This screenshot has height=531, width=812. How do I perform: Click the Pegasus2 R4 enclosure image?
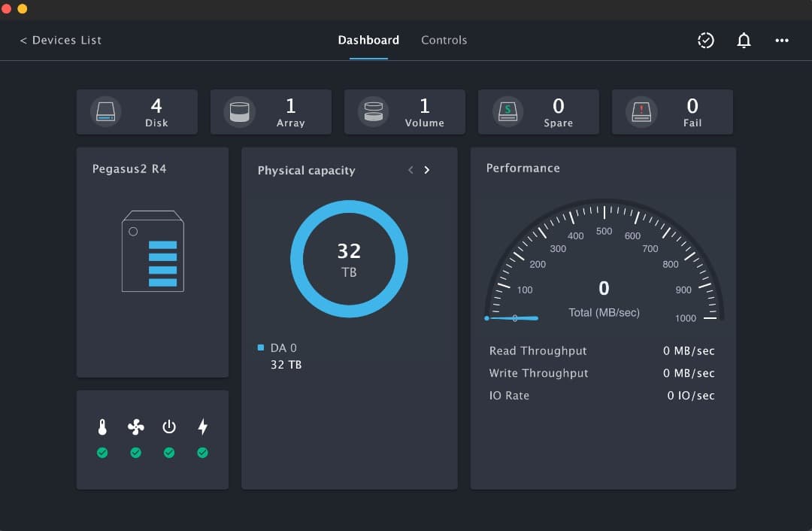click(153, 251)
